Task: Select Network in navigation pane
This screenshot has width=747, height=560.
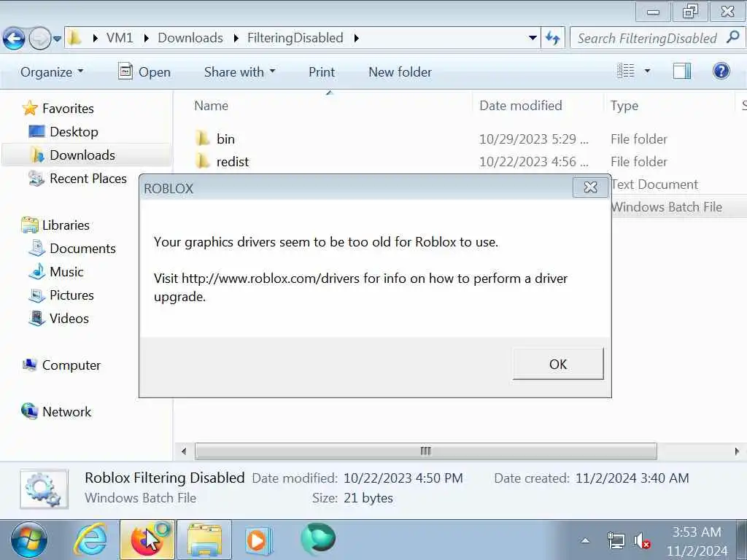Action: point(66,411)
